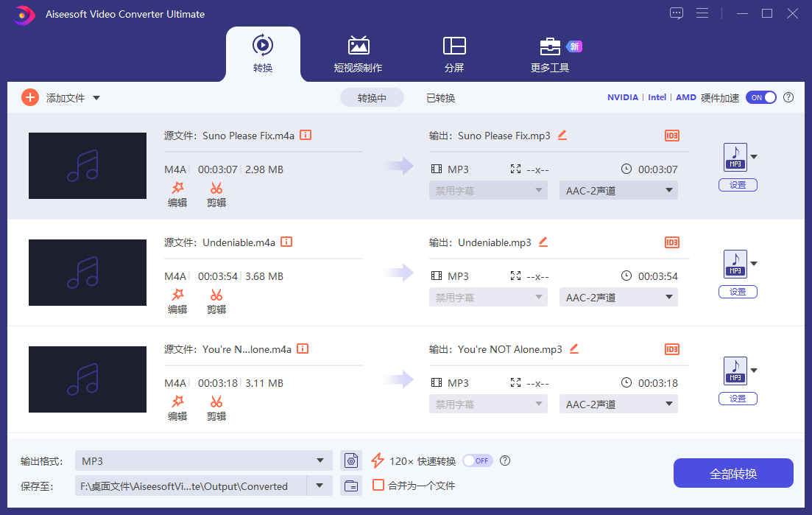Image resolution: width=812 pixels, height=515 pixels.
Task: Open the 已转换 converted tab
Action: click(x=440, y=98)
